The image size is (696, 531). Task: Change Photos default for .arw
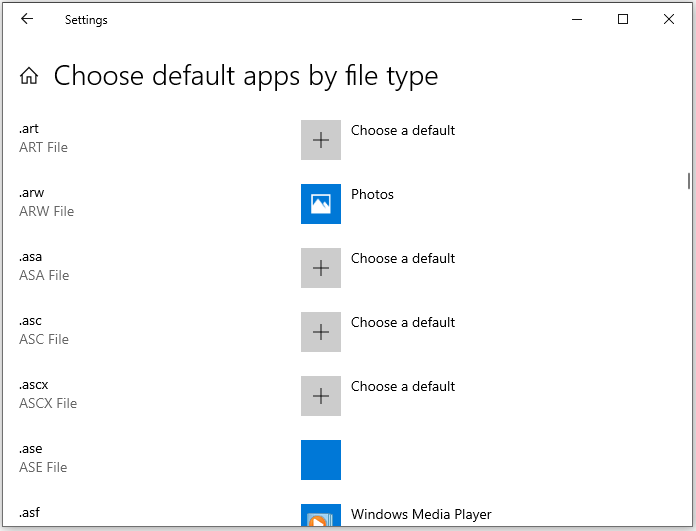coord(372,194)
